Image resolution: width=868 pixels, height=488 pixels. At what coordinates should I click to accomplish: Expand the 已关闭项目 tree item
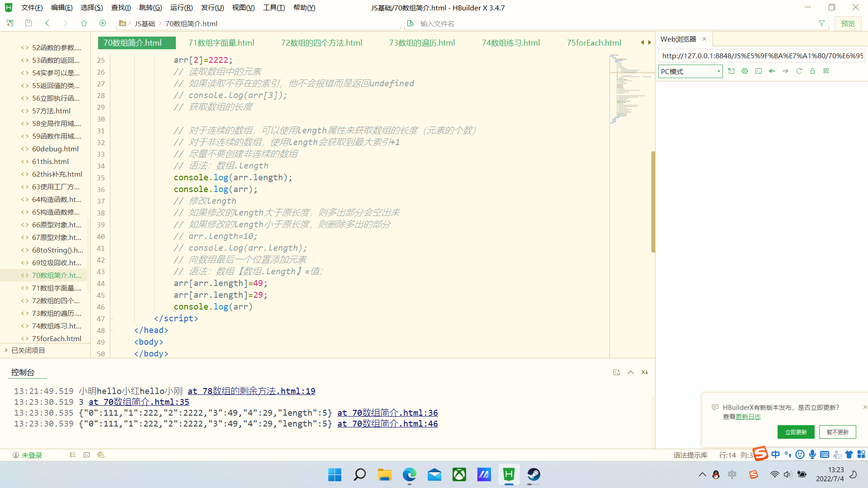click(6, 350)
